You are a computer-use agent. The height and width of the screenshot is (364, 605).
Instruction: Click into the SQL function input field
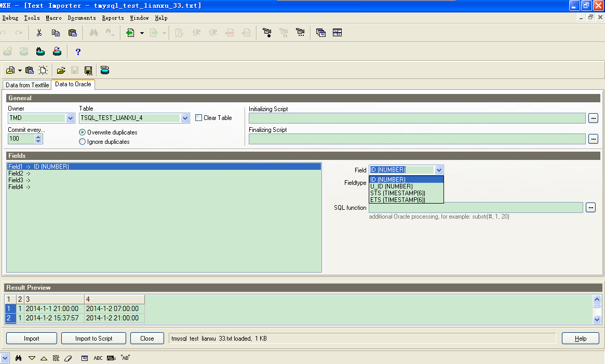tap(476, 208)
